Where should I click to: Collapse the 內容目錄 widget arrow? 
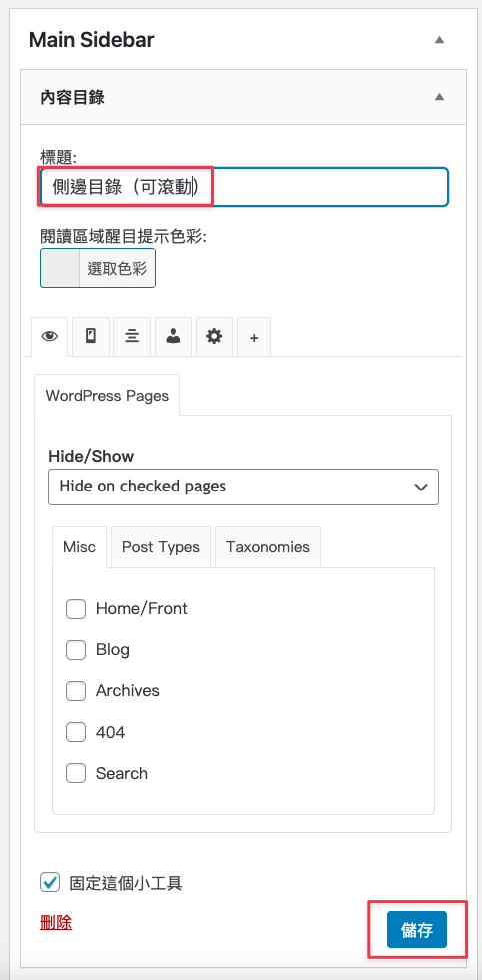[439, 97]
